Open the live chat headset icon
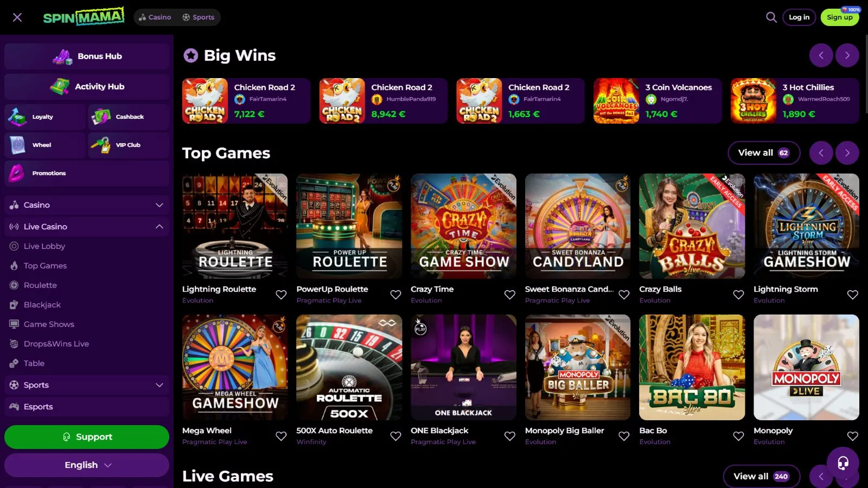Viewport: 868px width, 488px height. click(843, 463)
